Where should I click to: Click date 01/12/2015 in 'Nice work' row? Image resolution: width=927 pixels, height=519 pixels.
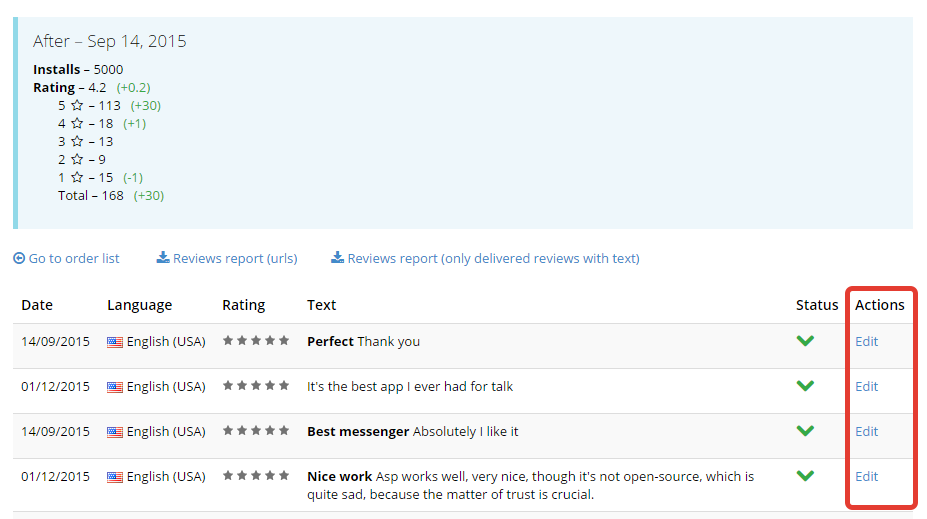click(x=56, y=476)
